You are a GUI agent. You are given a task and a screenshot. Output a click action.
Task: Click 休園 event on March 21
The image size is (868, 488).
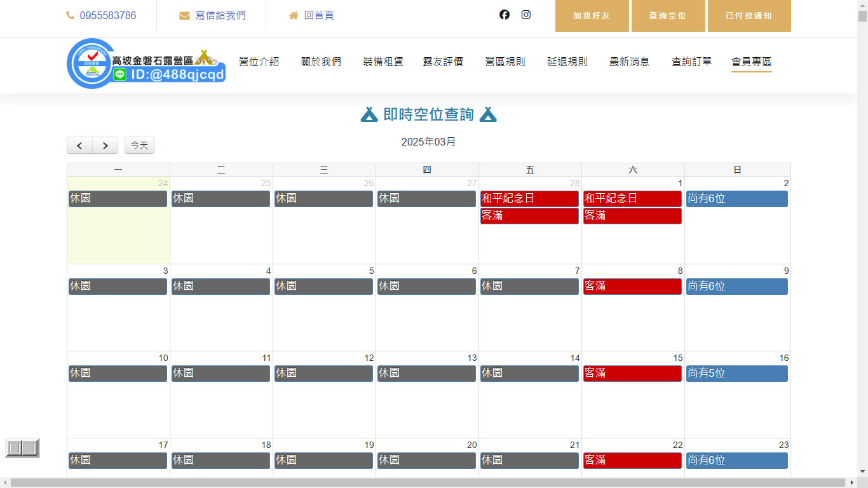point(530,461)
